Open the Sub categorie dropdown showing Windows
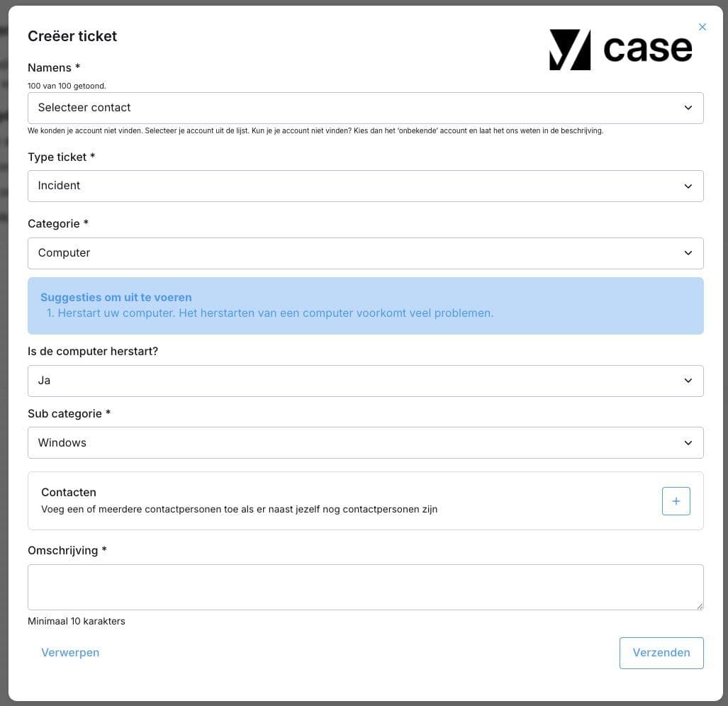 (366, 442)
